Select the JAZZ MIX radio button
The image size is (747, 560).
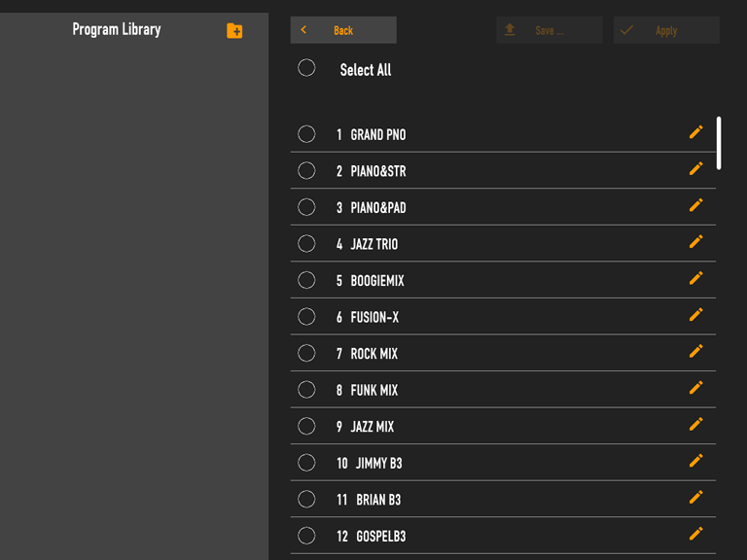click(x=306, y=426)
